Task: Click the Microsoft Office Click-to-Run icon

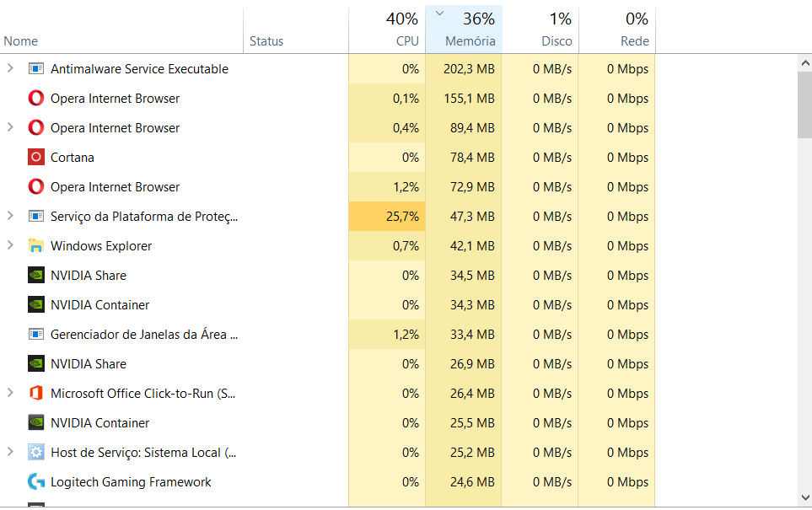Action: point(35,394)
